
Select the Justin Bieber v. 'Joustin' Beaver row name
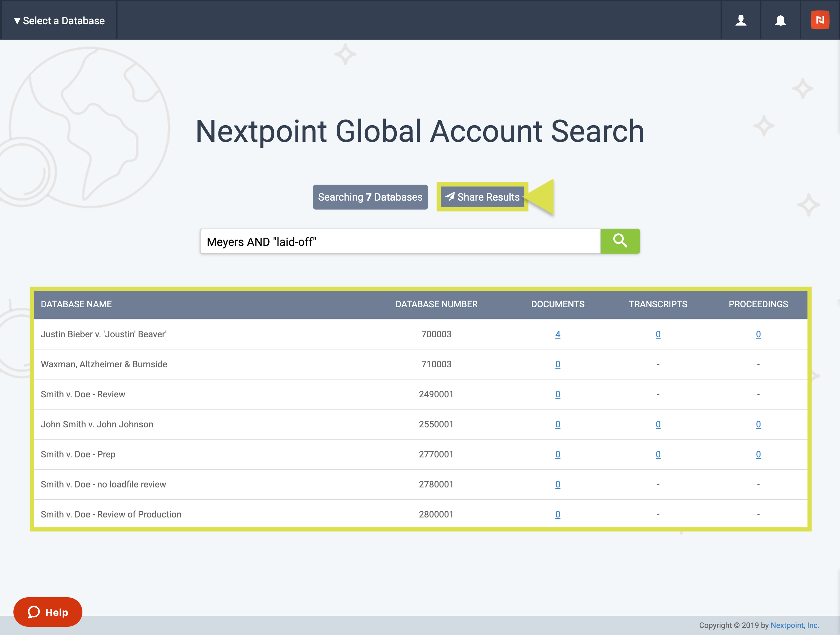[104, 334]
